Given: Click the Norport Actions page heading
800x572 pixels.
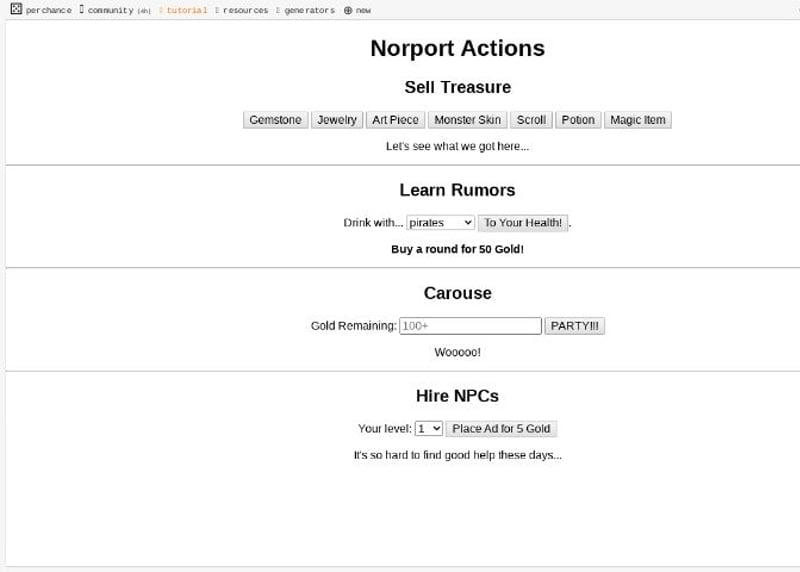Looking at the screenshot, I should coord(457,48).
